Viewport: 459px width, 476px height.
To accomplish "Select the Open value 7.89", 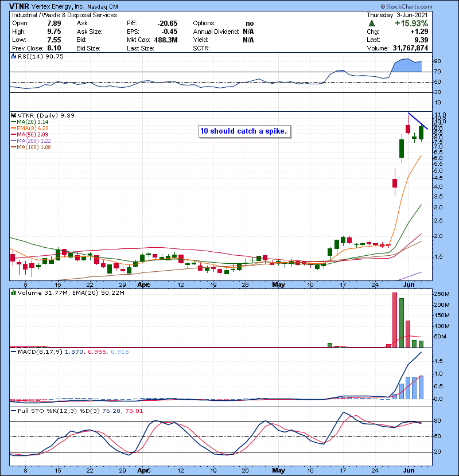I will [54, 24].
